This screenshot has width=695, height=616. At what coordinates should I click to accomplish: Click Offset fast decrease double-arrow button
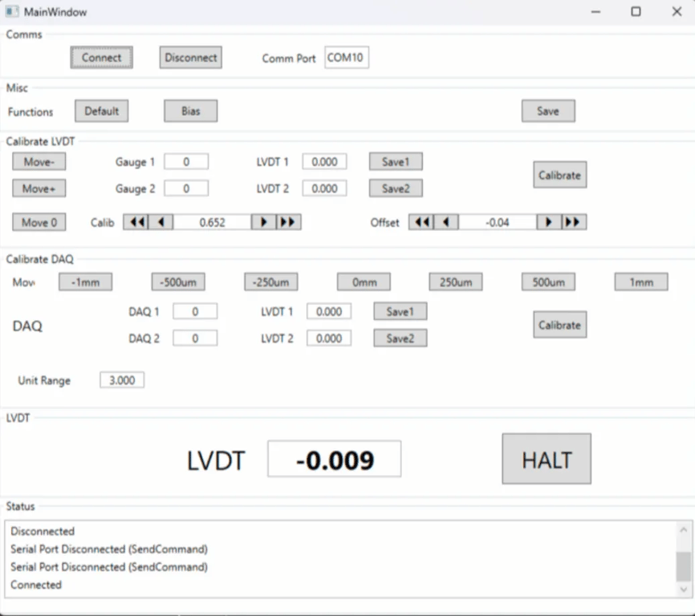[x=421, y=222]
